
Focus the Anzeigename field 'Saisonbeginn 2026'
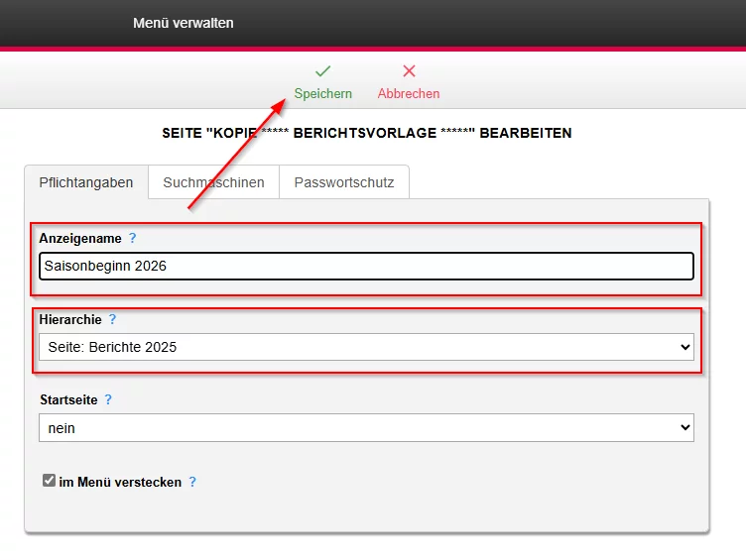pos(366,266)
